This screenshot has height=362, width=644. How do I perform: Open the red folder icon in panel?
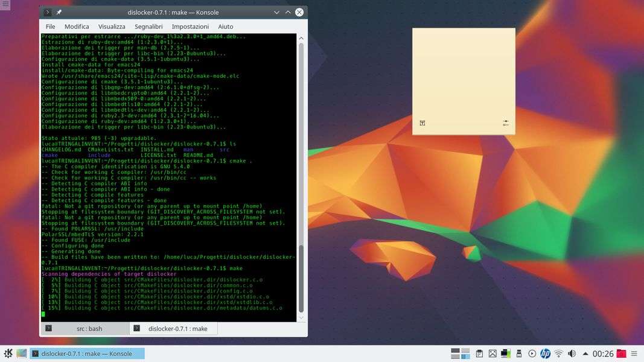[621, 354]
